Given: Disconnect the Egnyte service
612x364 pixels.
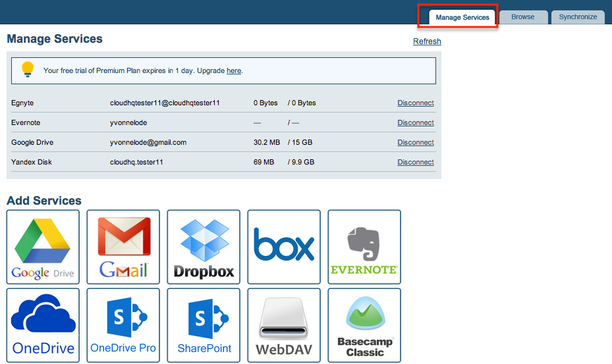Looking at the screenshot, I should [x=416, y=103].
